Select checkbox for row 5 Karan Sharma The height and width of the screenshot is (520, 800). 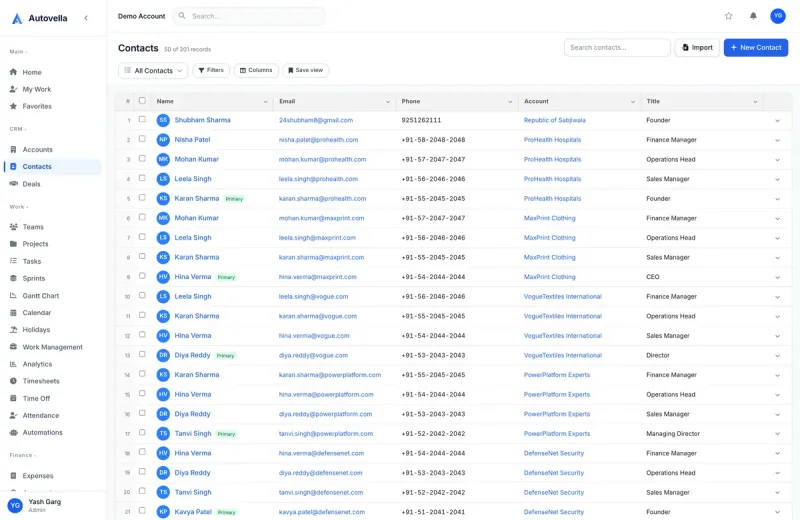[142, 197]
